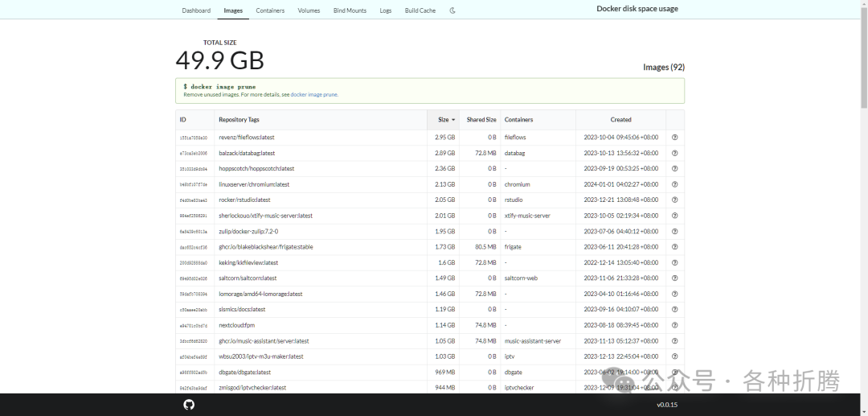Select sismics/docs:latest tag
This screenshot has height=416, width=868.
[242, 310]
